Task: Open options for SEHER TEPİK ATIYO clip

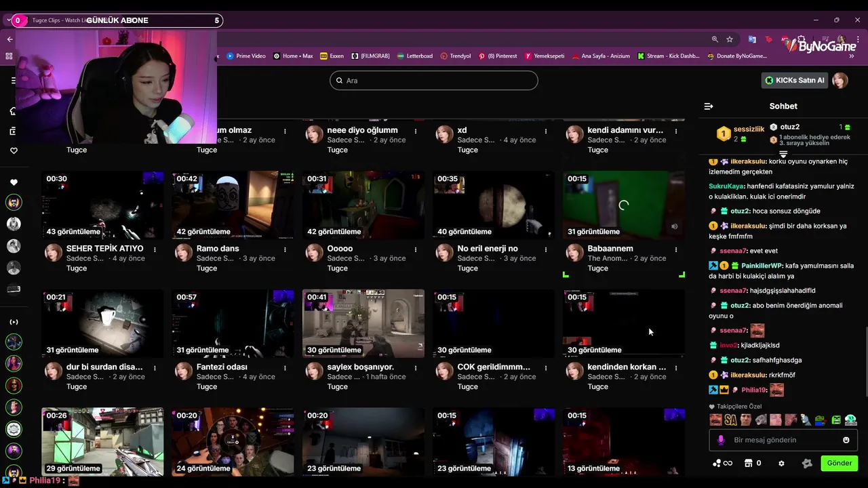Action: 155,249
